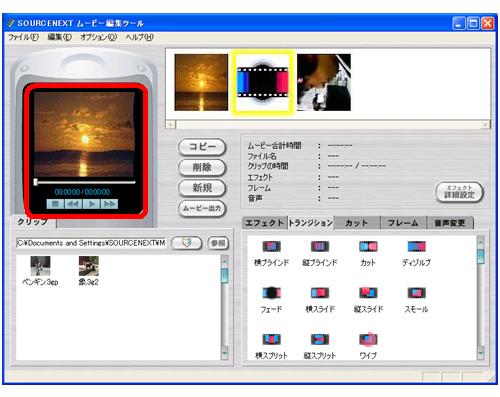Click transition list scrollbar down arrow
The width and height of the screenshot is (500, 397).
[481, 352]
